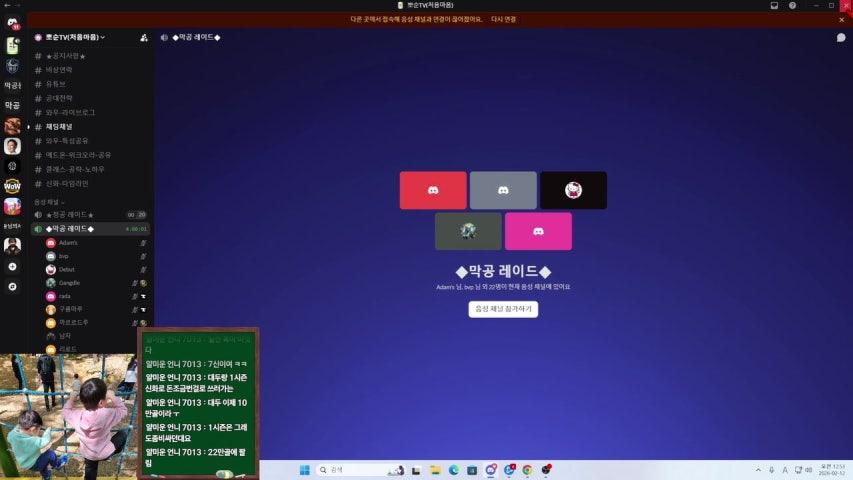Select the ★정공 레이드★ voice channel

point(70,215)
